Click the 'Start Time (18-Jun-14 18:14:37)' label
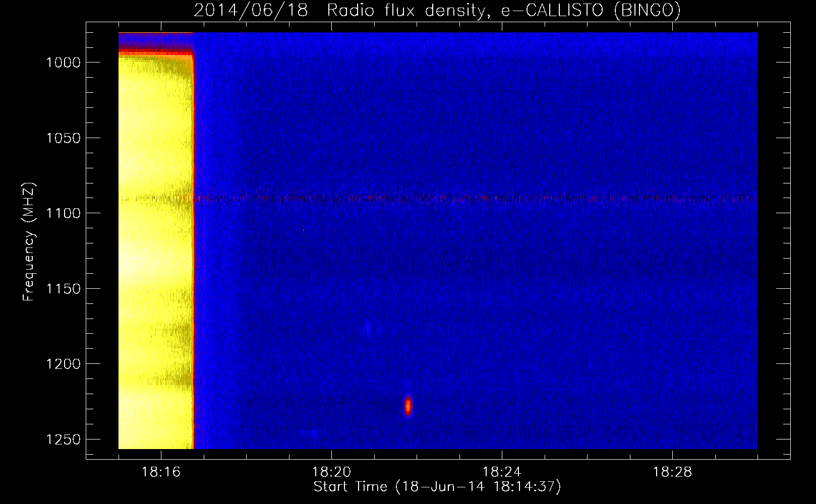This screenshot has height=504, width=816. [437, 487]
